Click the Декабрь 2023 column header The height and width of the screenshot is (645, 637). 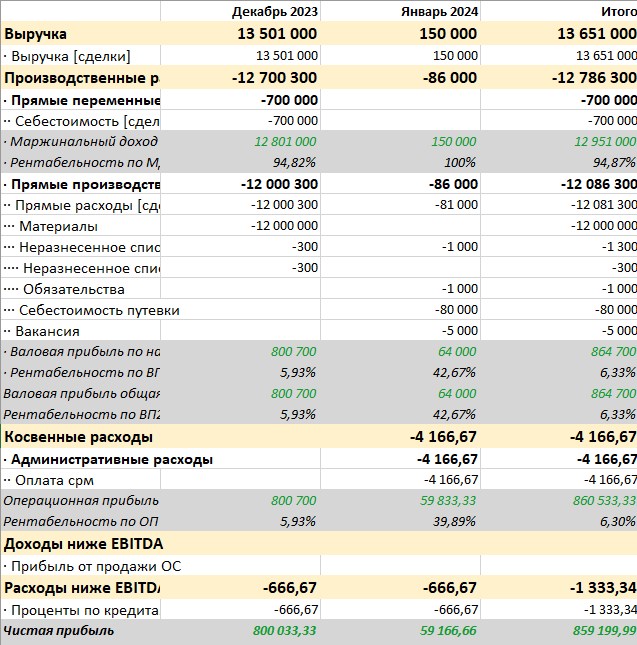(274, 12)
